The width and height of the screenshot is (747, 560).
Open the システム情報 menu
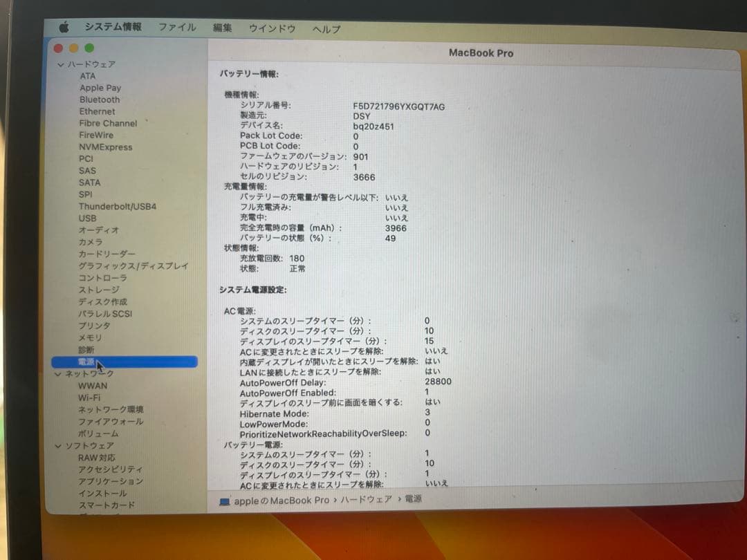113,27
